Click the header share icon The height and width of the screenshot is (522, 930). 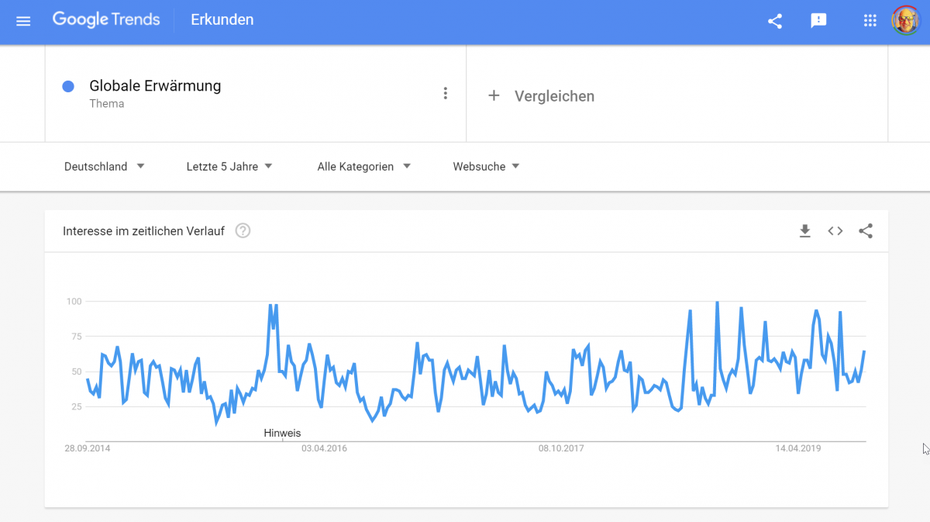(x=775, y=21)
